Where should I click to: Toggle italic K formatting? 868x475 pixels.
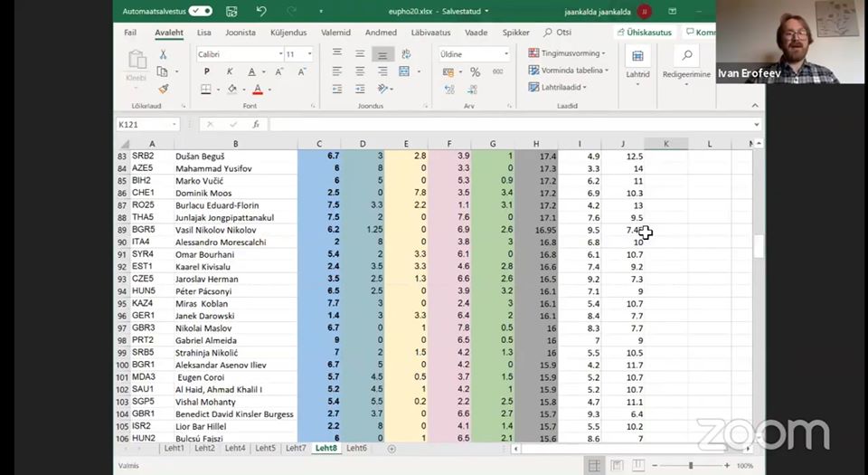point(229,71)
